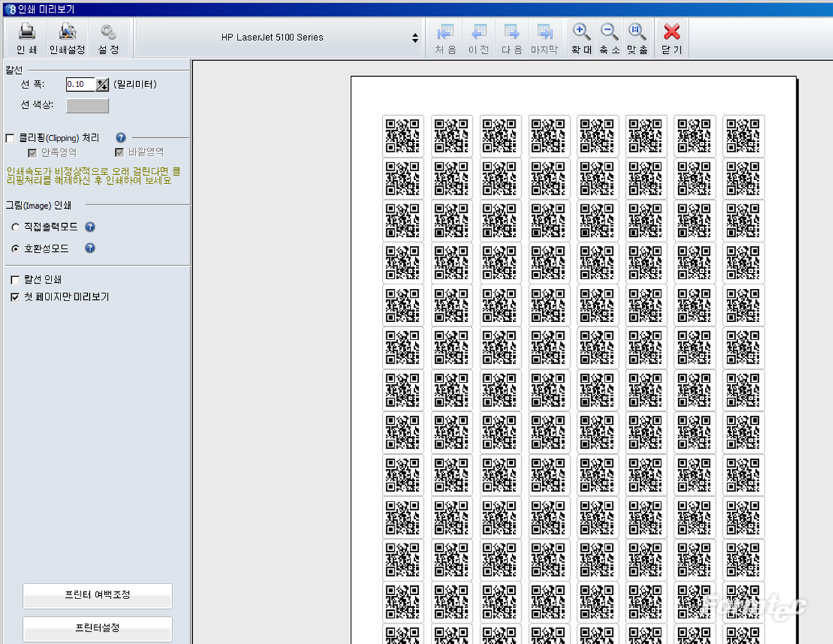Click the 그림(Image) 인쇄 section label
This screenshot has height=644, width=833.
tap(39, 206)
